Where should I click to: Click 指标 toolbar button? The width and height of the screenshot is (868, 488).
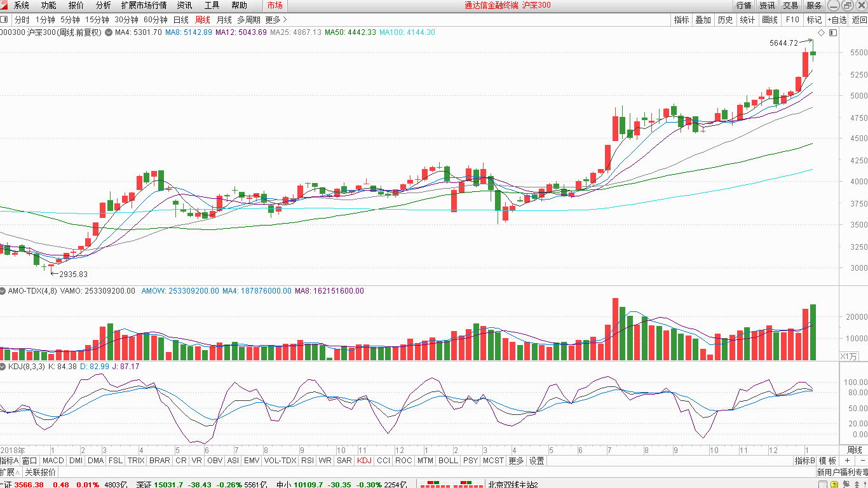[x=682, y=20]
